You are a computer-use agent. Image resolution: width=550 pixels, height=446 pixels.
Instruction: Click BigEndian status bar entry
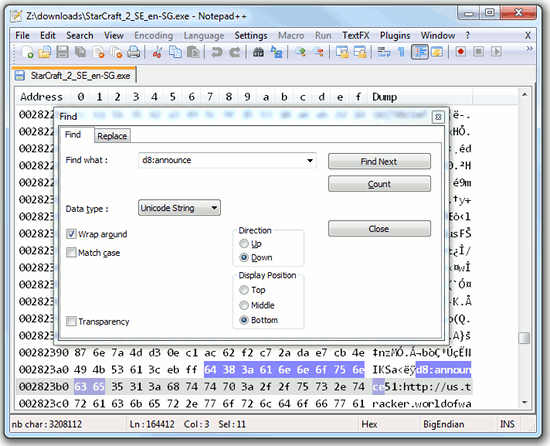coord(443,424)
